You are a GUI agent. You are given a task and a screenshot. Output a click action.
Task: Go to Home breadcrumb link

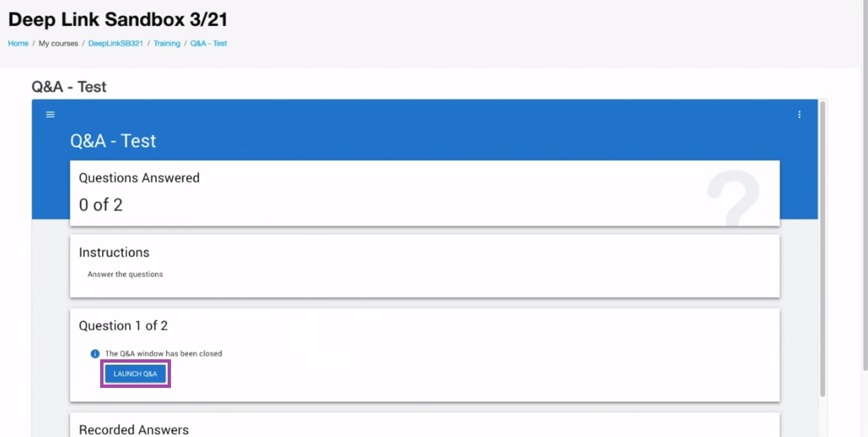18,43
